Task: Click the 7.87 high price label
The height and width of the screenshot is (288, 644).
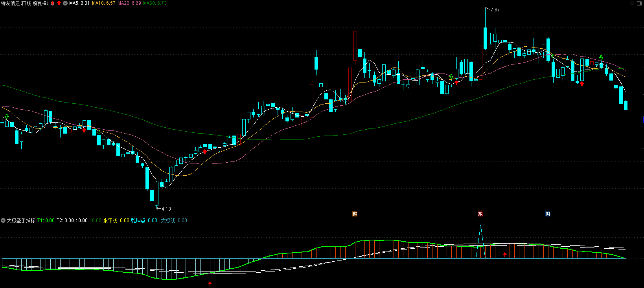Action: click(x=495, y=10)
